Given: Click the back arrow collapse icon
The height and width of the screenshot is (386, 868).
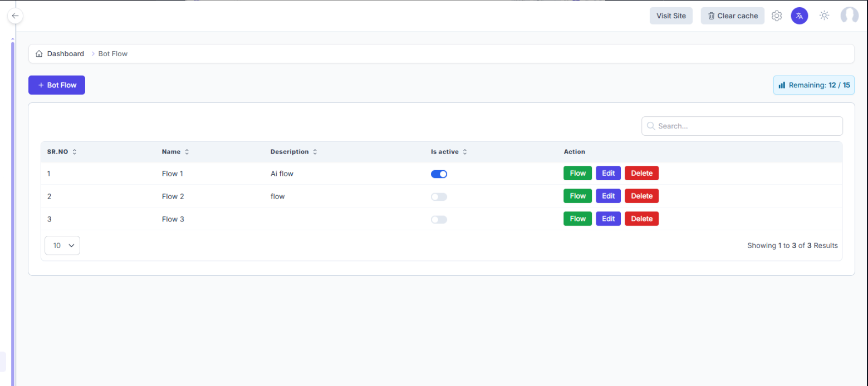Looking at the screenshot, I should pos(15,16).
